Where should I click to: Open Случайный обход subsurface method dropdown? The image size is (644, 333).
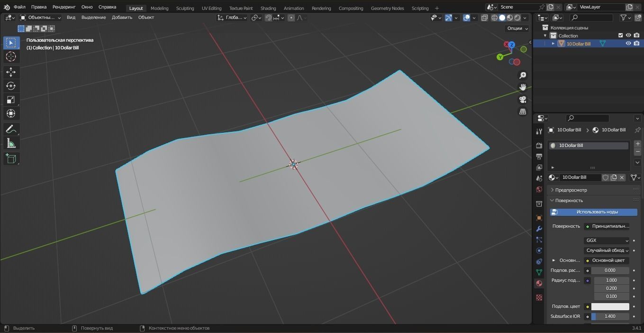[x=607, y=250]
